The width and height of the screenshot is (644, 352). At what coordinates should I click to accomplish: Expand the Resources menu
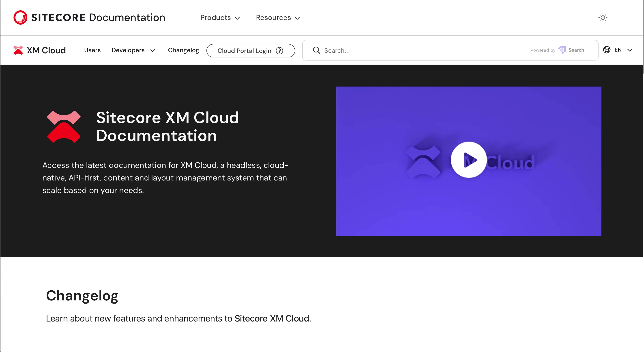click(x=278, y=18)
